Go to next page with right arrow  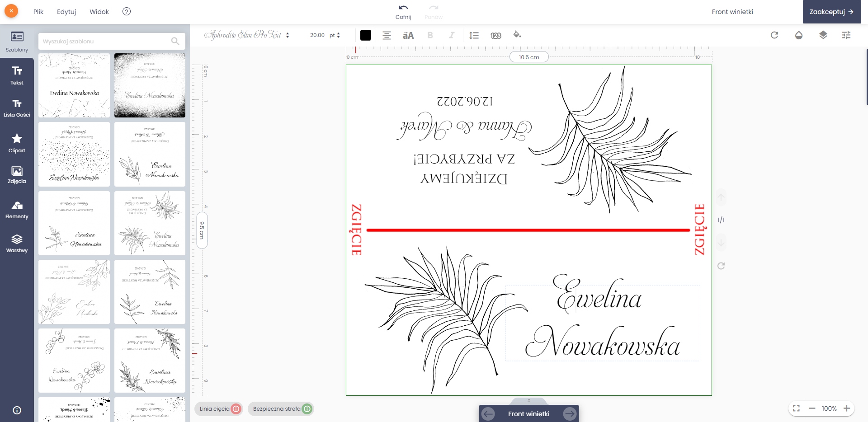pos(570,414)
